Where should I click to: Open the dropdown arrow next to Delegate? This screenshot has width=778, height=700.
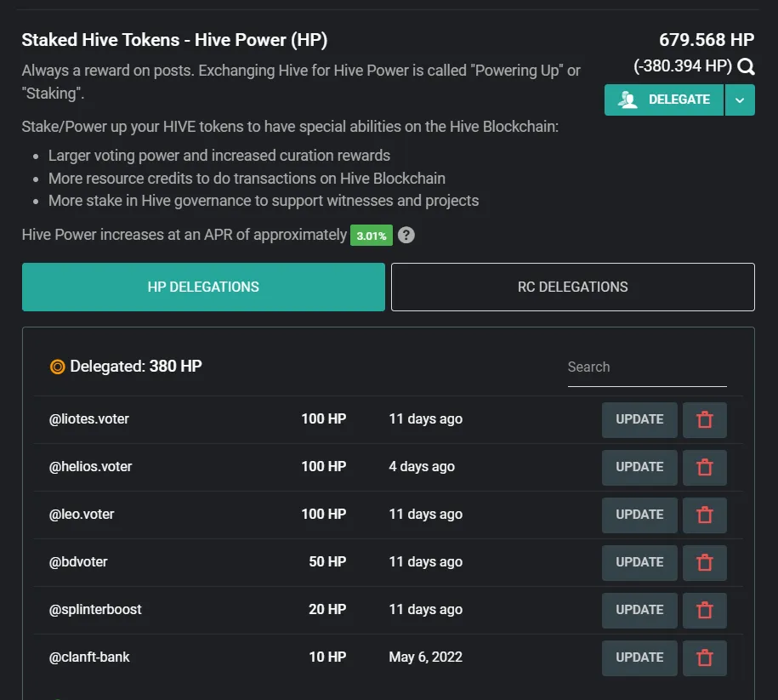740,100
